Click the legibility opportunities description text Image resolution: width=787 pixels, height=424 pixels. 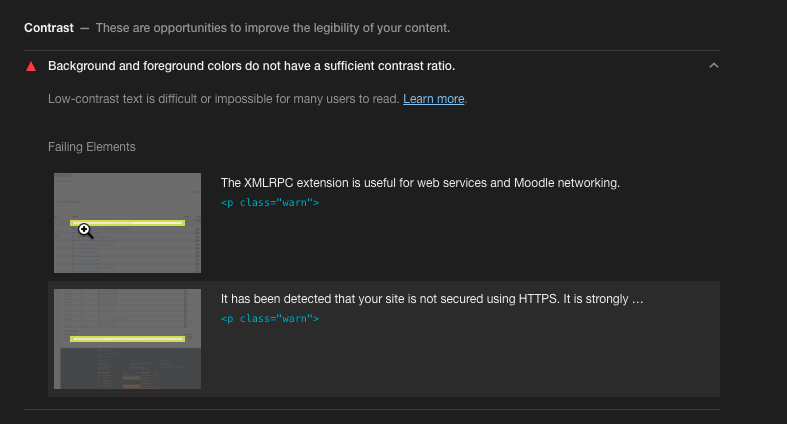(273, 28)
